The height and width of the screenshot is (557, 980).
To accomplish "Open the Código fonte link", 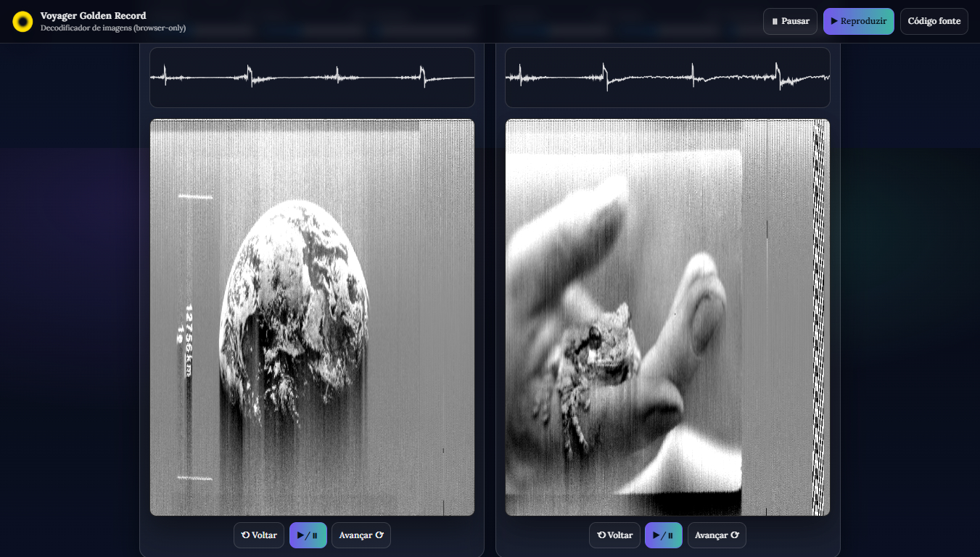I will point(934,22).
